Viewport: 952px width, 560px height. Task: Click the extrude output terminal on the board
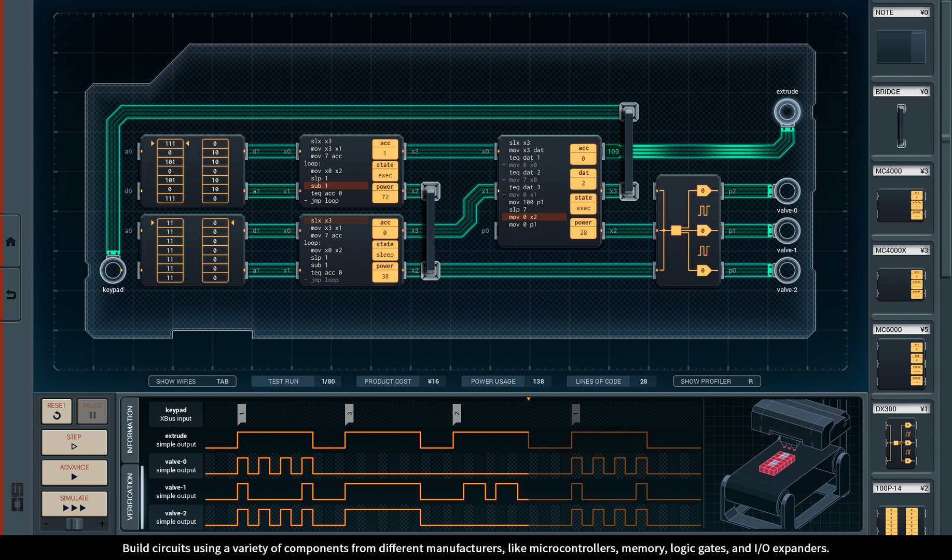point(787,111)
